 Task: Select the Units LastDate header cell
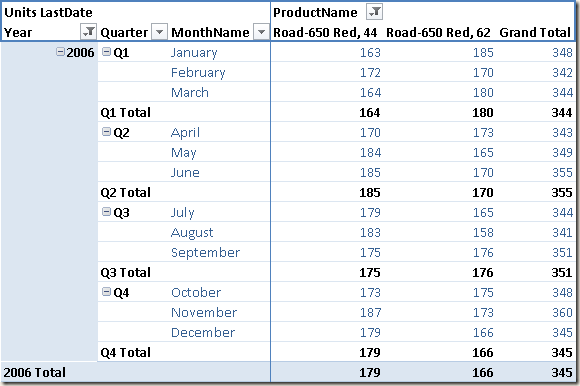[48, 13]
